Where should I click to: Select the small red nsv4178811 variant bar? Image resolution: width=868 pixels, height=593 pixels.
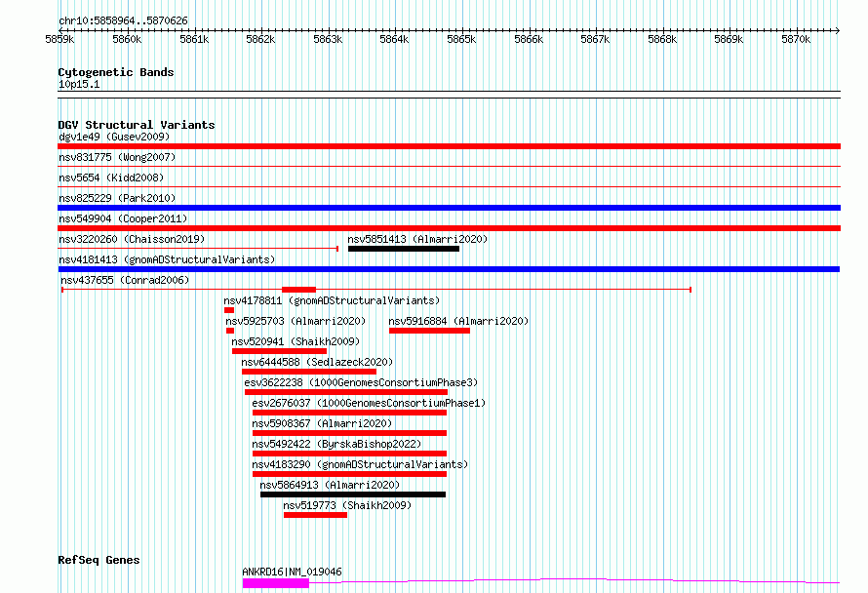tap(229, 310)
